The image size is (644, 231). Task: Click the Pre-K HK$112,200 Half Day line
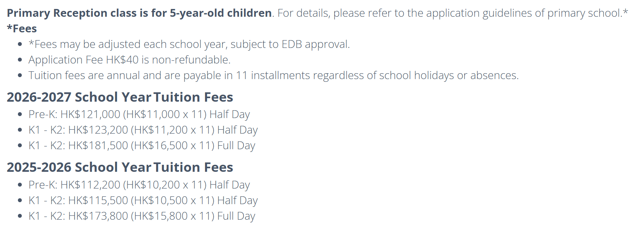pos(139,185)
